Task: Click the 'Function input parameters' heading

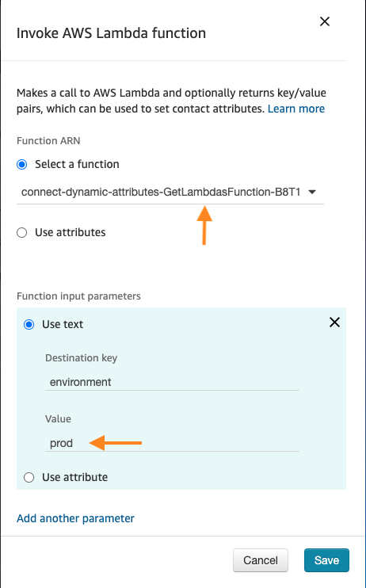Action: (x=78, y=296)
